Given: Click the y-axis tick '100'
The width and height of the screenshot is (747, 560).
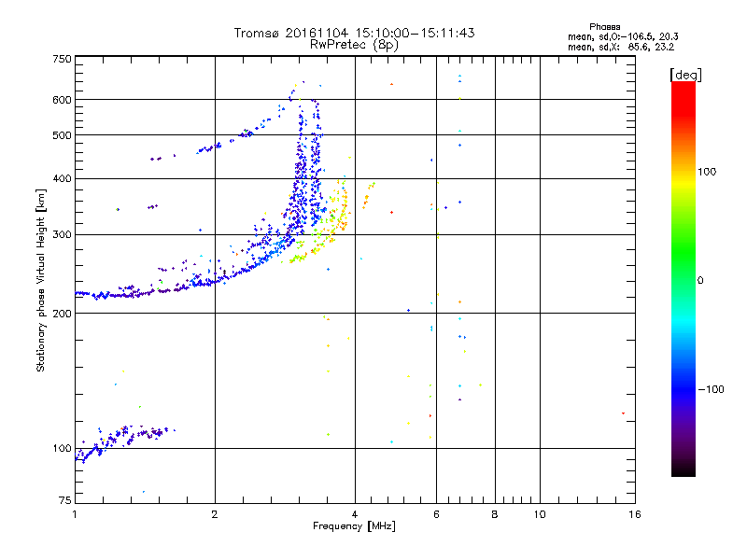Looking at the screenshot, I should (x=62, y=448).
